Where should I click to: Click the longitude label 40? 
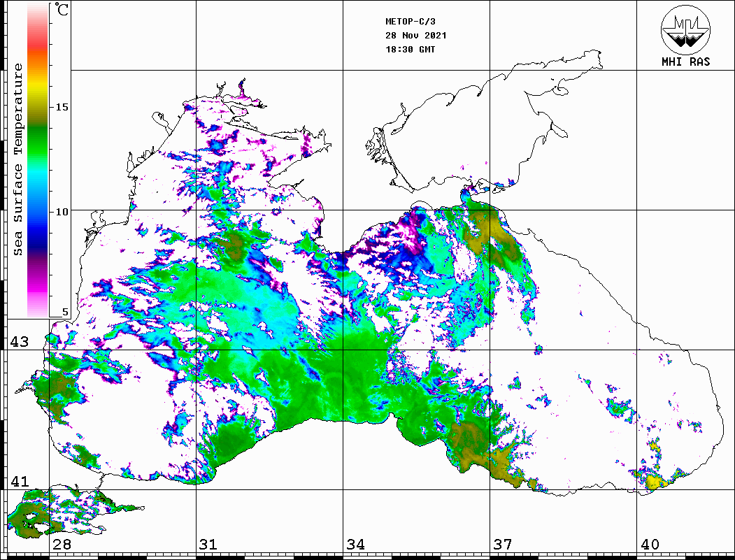click(650, 544)
